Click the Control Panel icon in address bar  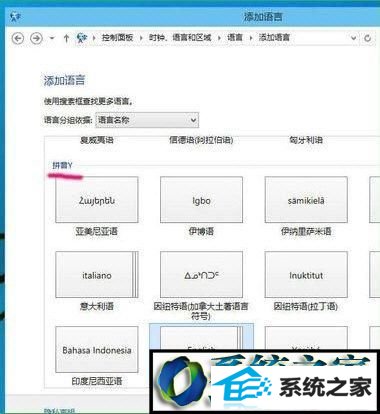click(x=82, y=38)
